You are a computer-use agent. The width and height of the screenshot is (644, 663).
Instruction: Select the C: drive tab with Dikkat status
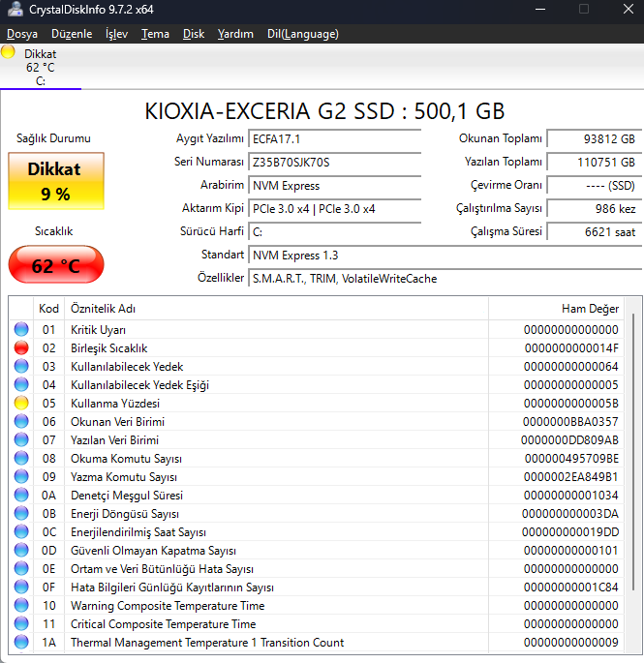[41, 67]
